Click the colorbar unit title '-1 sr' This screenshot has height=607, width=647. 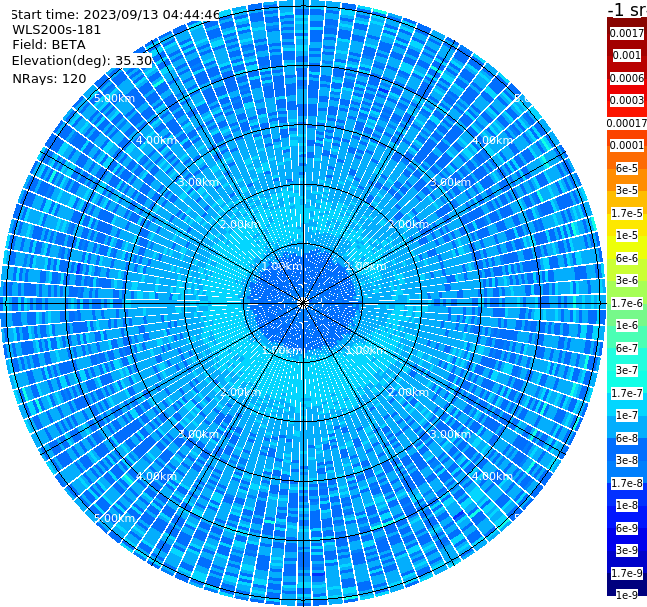click(627, 9)
